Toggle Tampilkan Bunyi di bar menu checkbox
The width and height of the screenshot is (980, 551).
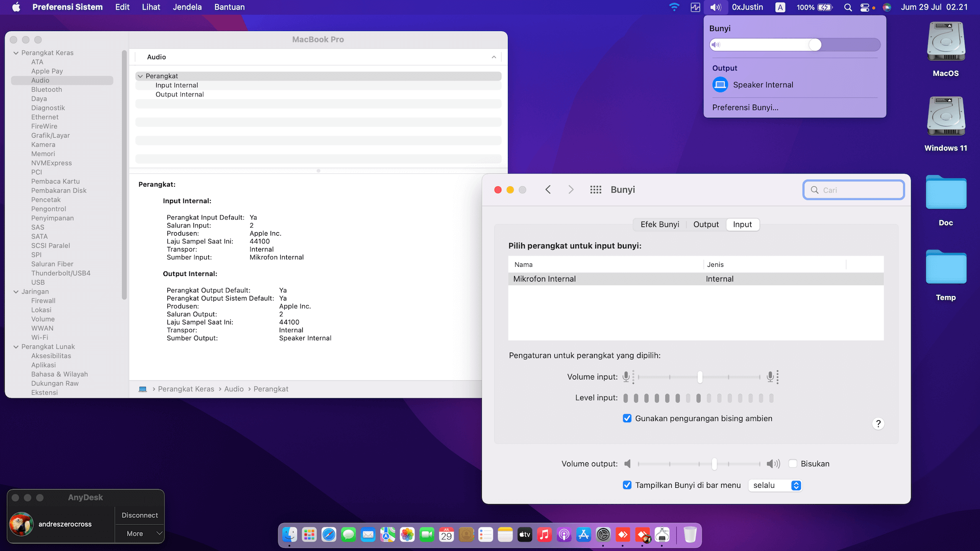coord(627,485)
